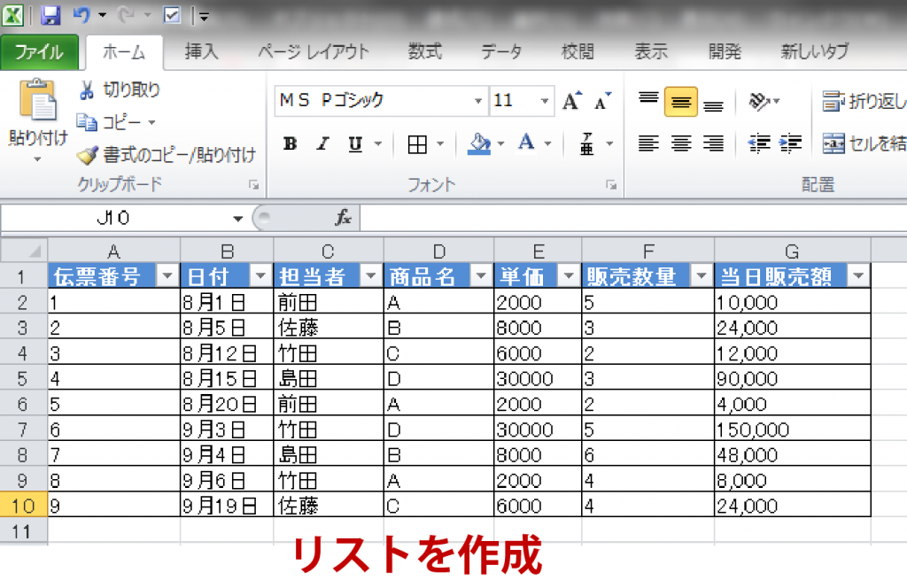This screenshot has height=588, width=907.
Task: Toggle bold formatting
Action: [290, 143]
